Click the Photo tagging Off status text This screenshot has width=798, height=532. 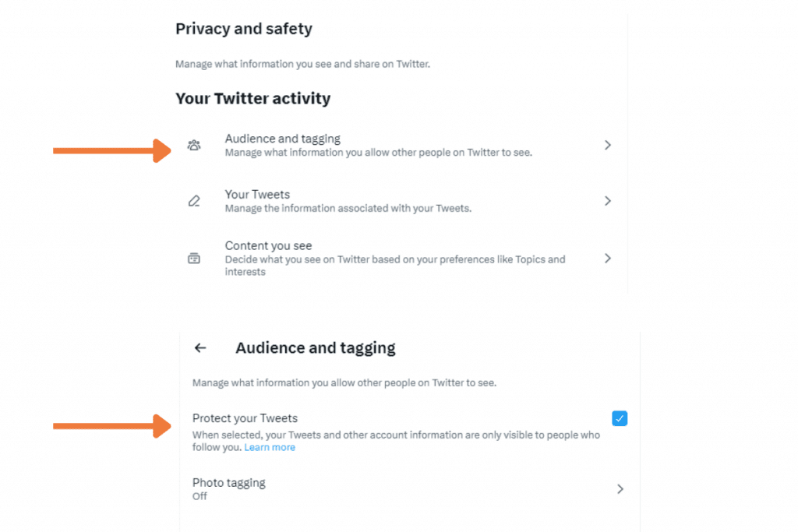coord(199,496)
